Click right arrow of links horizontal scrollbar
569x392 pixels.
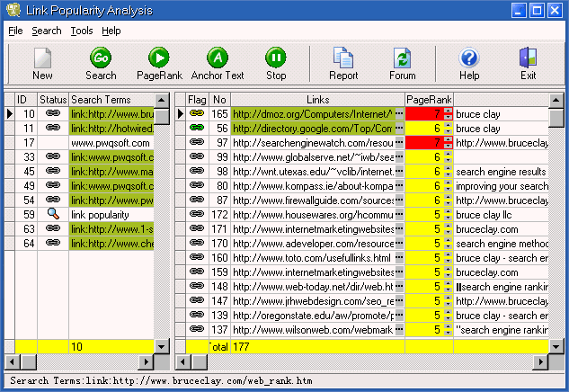[541, 361]
